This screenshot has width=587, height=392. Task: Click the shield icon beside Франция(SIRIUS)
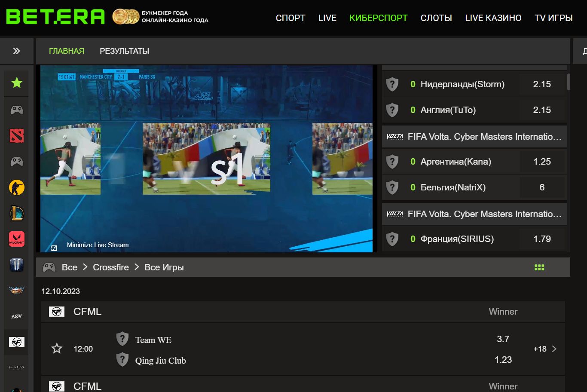click(x=392, y=239)
